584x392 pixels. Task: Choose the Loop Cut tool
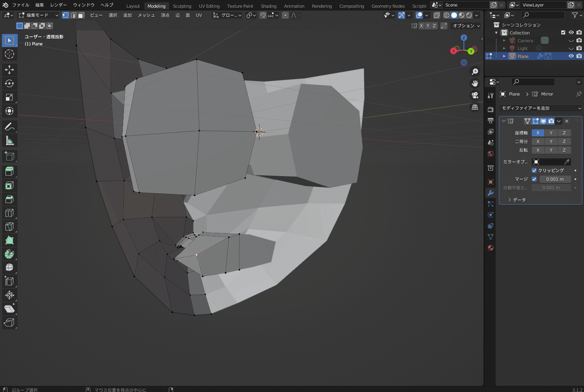[x=9, y=213]
